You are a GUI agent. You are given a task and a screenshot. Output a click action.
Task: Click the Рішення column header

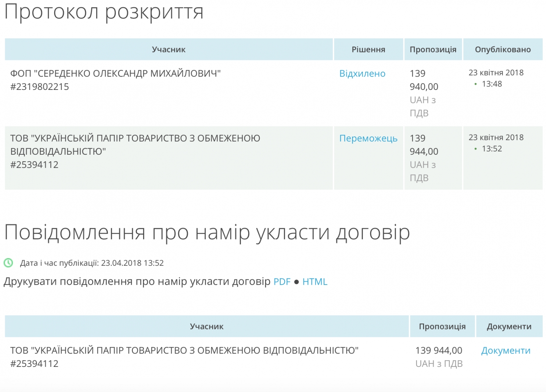pos(368,50)
